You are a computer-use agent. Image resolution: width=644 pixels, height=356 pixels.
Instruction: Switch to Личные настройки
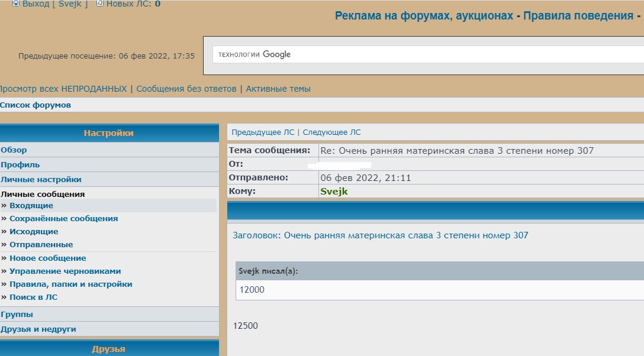pyautogui.click(x=41, y=179)
